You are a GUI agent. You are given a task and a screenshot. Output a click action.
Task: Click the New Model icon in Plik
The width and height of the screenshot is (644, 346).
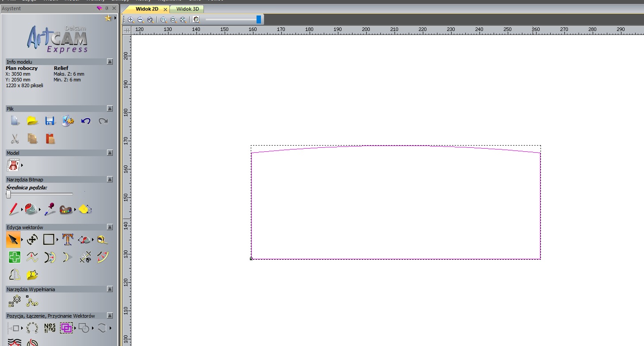pyautogui.click(x=15, y=121)
